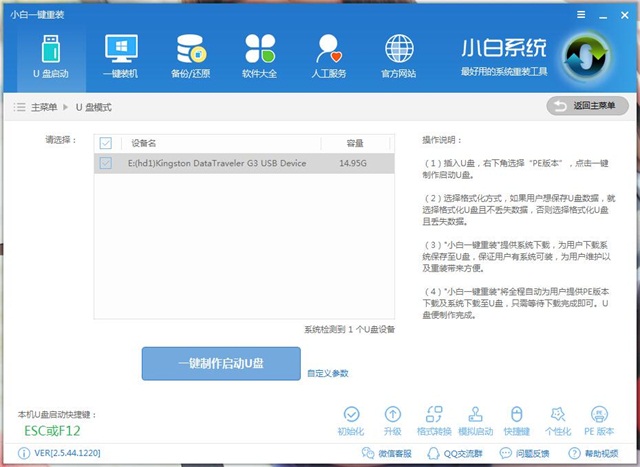
Task: Click the 系统检测到 1 个U盘设备 status text
Action: coord(349,329)
